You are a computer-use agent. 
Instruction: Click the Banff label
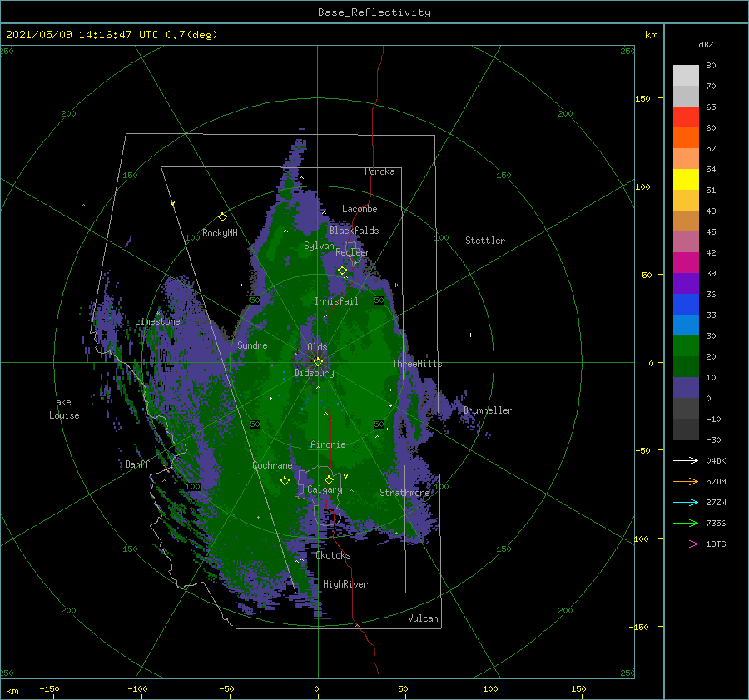click(137, 464)
